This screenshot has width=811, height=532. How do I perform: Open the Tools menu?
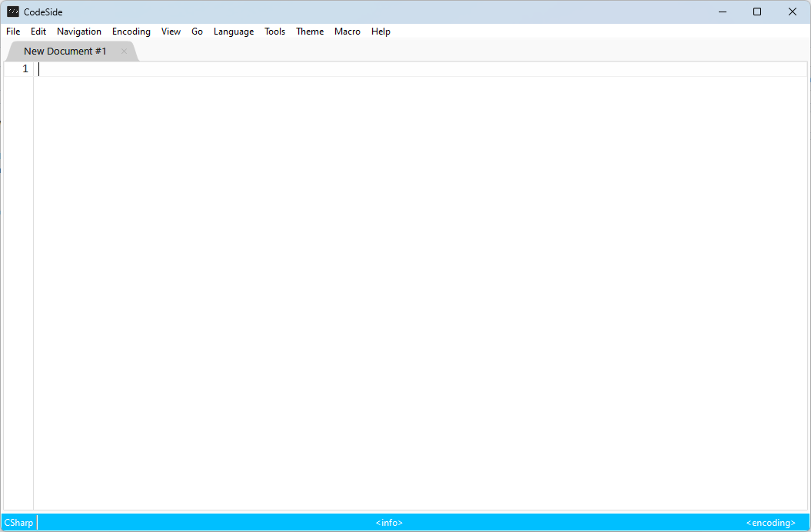tap(274, 32)
